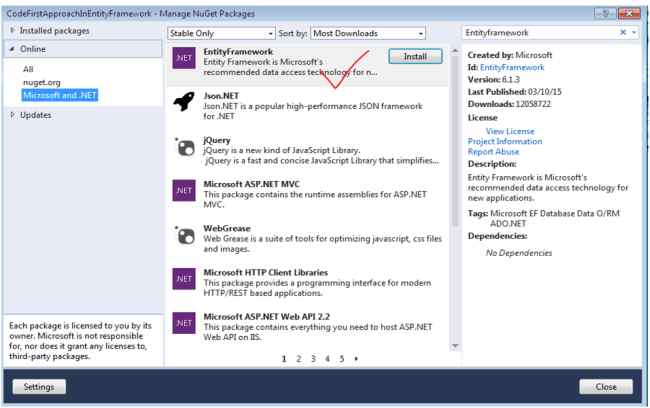Open the Stable Only dropdown
The height and width of the screenshot is (408, 650).
[x=221, y=33]
